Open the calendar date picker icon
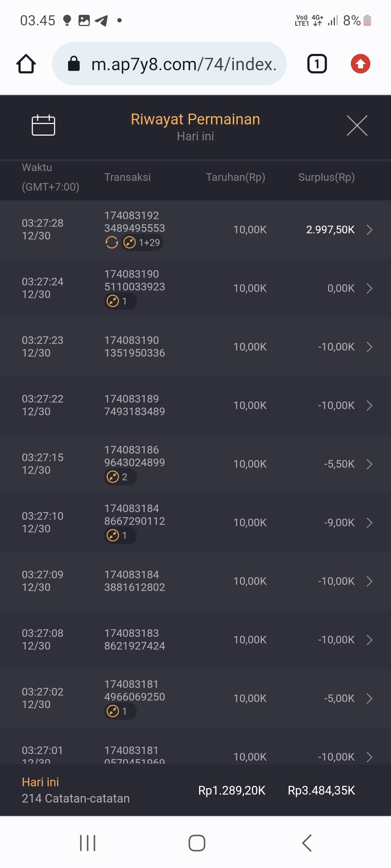The width and height of the screenshot is (391, 868). pos(43,125)
